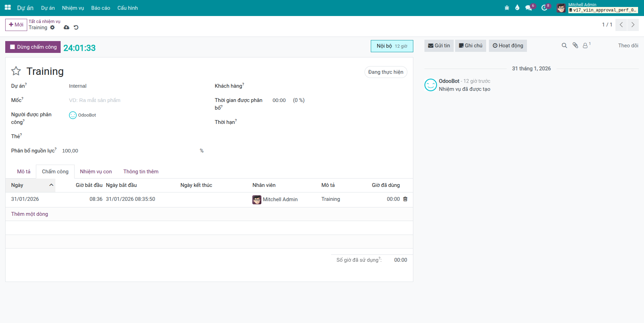Open the Báo cáo menu

click(100, 8)
